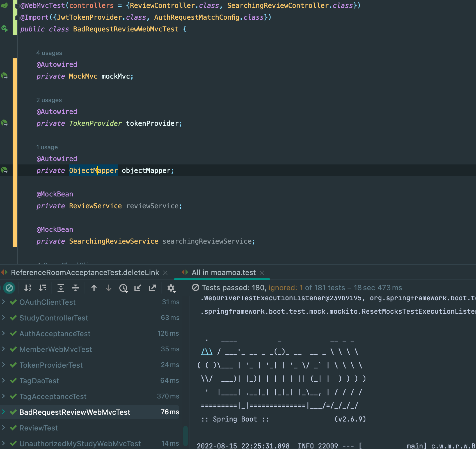Toggle the show ignored tests filter
The width and height of the screenshot is (476, 449).
pos(9,288)
